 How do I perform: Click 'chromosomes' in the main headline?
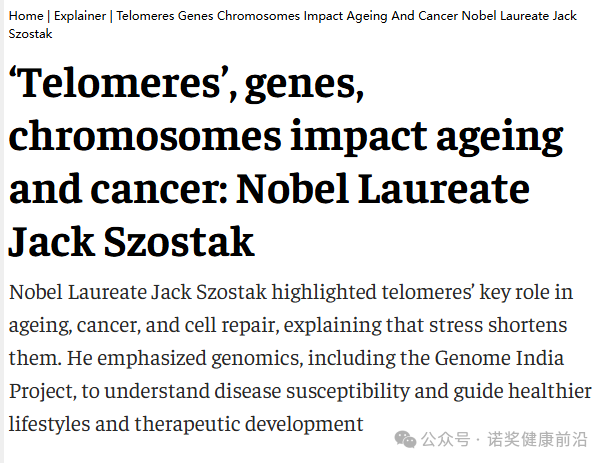pos(145,135)
